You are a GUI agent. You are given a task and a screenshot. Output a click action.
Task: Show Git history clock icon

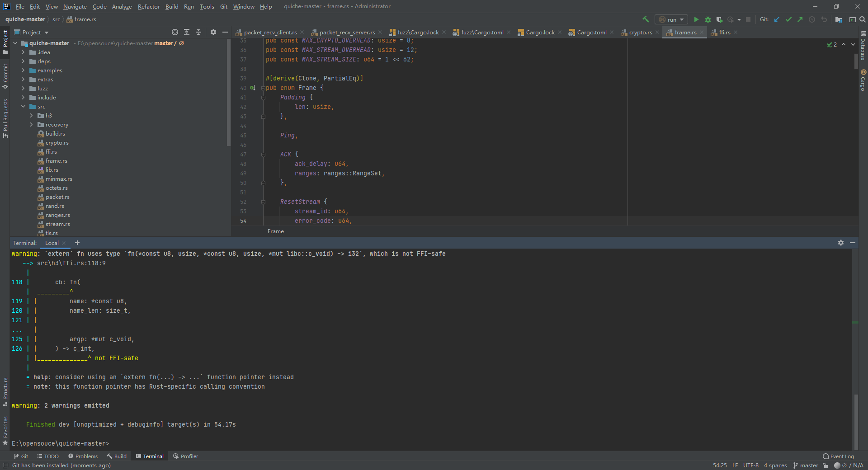[x=812, y=19]
